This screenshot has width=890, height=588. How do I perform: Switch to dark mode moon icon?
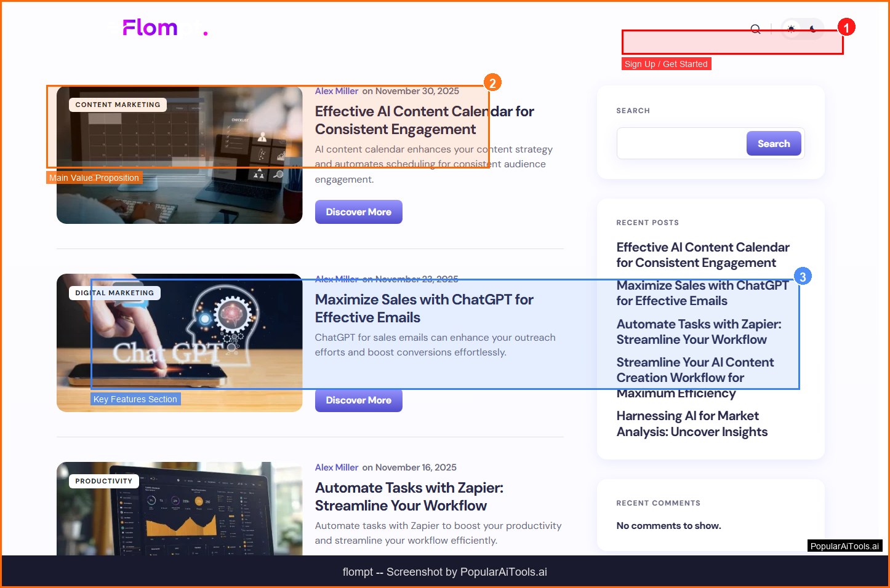point(813,29)
